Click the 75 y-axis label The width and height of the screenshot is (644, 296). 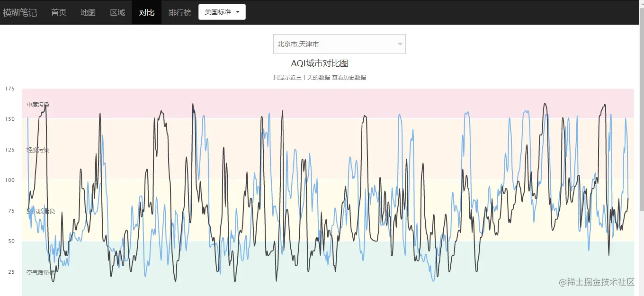pyautogui.click(x=11, y=211)
